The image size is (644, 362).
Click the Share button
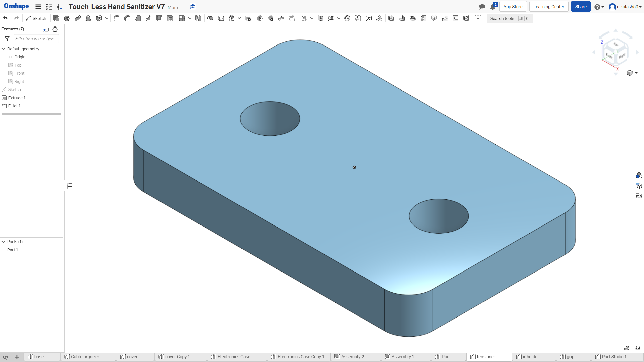(581, 6)
